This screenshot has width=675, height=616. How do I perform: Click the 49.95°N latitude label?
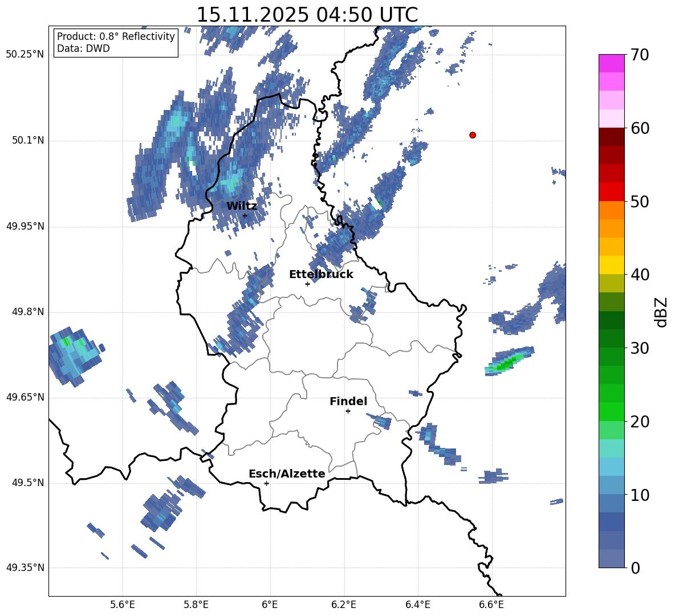(25, 226)
